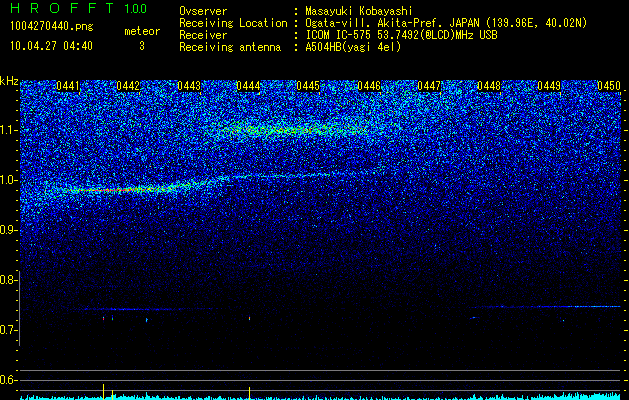Click the 1.0 kHz axis label

point(8,180)
